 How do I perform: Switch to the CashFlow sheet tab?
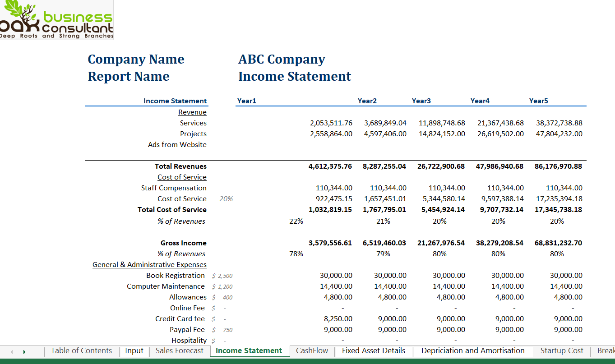point(312,351)
